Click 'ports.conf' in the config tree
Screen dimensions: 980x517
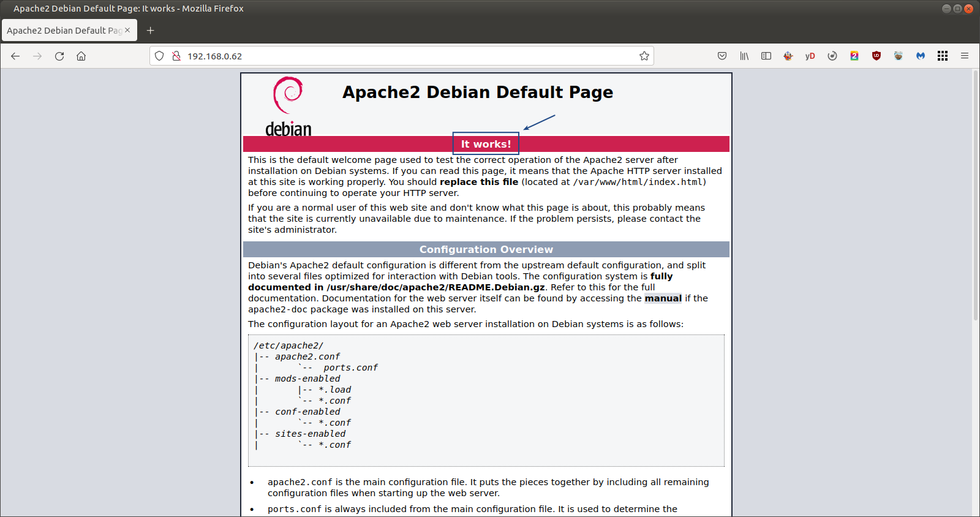[351, 368]
